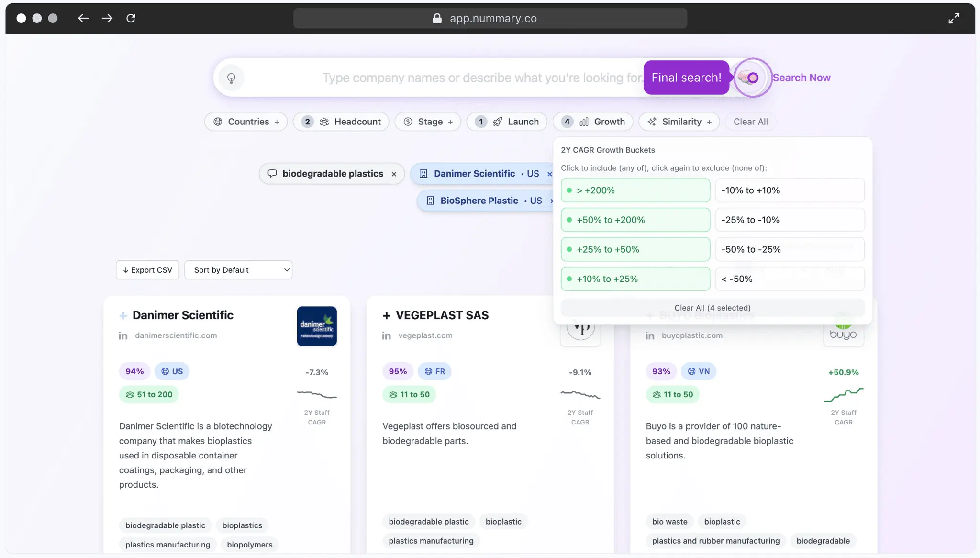Click the 94% similarity badge
Screen dimensions: 980x558
click(x=134, y=371)
